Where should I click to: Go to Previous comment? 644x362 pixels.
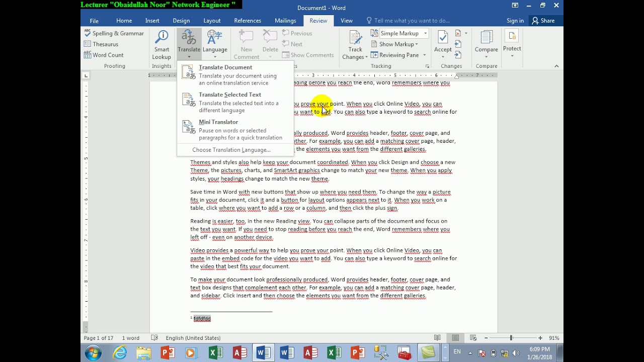point(297,33)
